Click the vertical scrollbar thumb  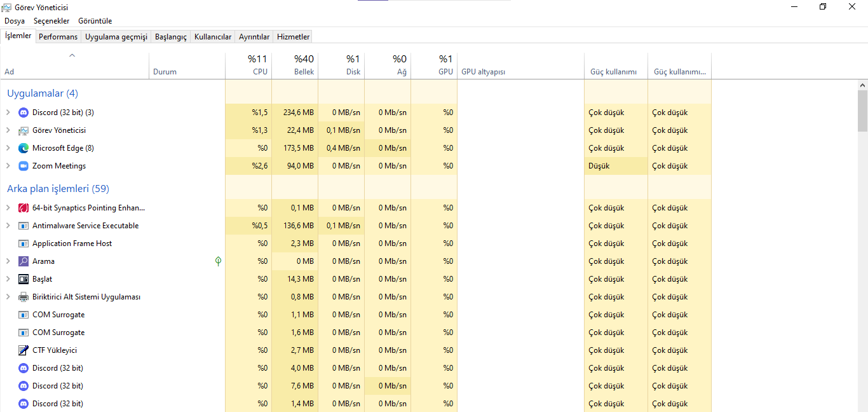pos(862,109)
